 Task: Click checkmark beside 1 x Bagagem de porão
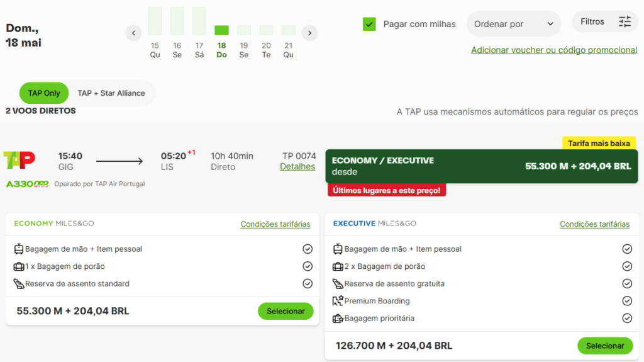(308, 266)
